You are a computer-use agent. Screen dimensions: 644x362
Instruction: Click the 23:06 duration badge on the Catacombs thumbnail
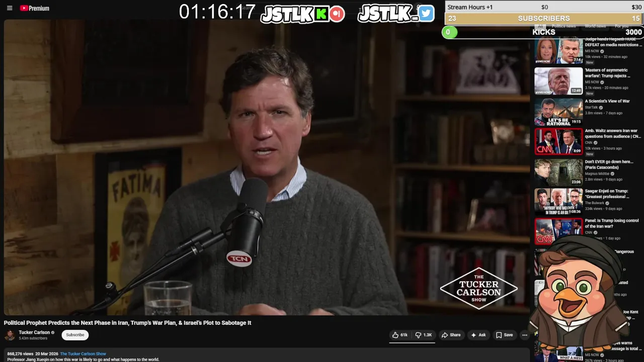(x=576, y=182)
